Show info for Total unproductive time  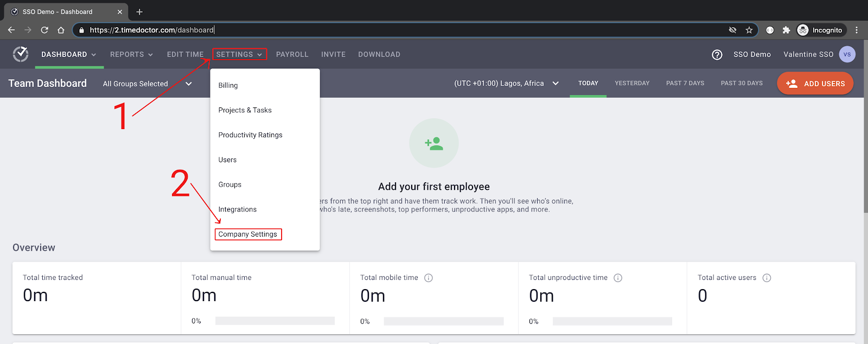click(x=618, y=278)
